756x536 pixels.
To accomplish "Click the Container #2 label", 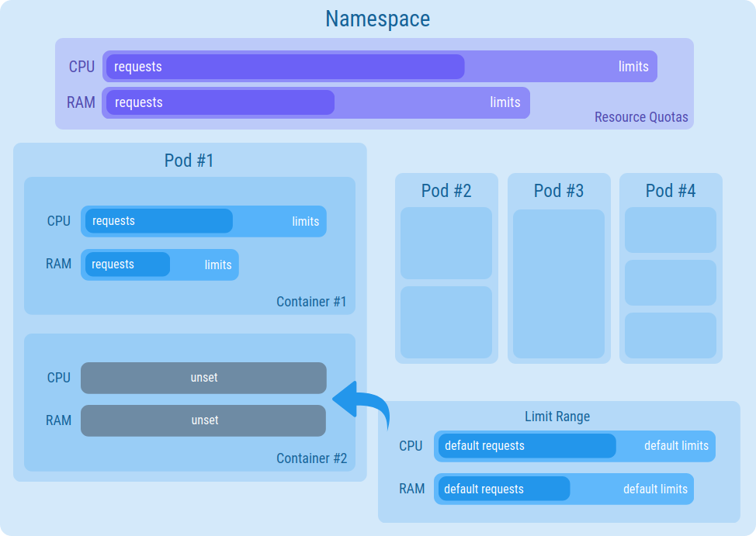I will click(311, 458).
